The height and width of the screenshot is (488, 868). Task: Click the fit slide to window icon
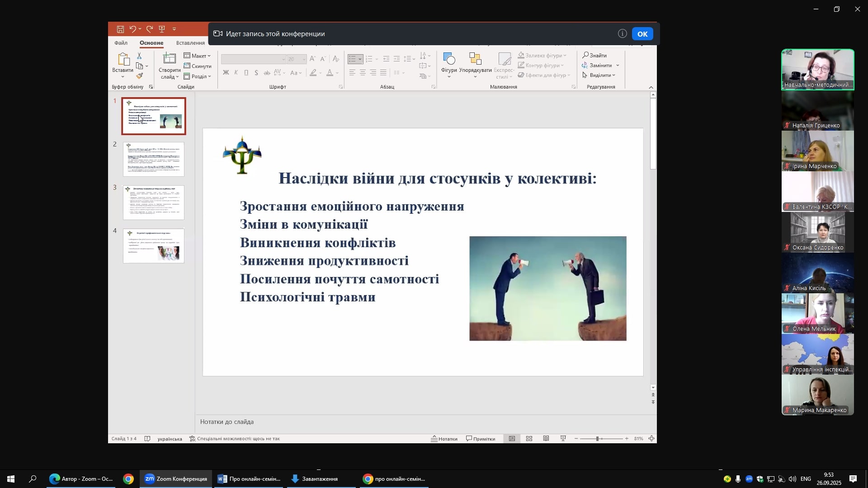point(651,439)
